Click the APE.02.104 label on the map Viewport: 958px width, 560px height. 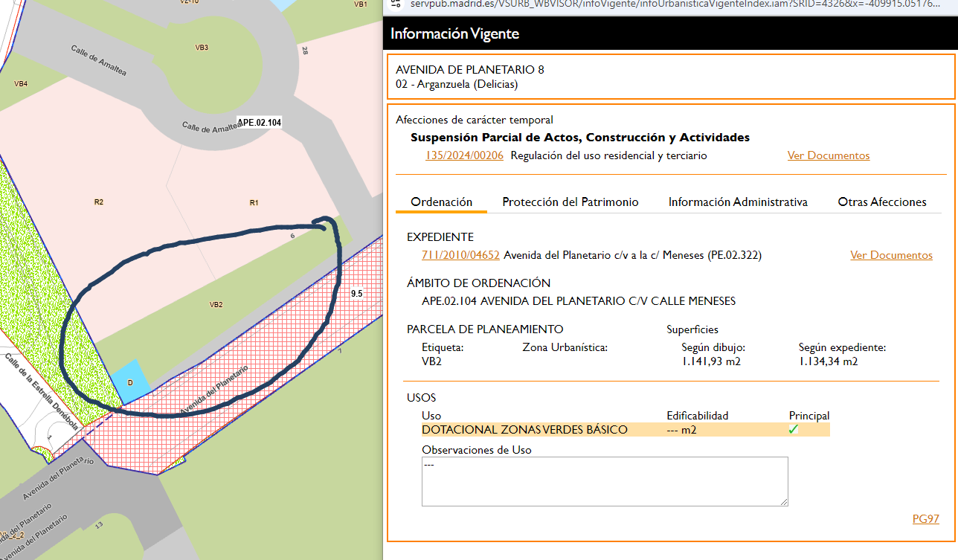coord(259,122)
